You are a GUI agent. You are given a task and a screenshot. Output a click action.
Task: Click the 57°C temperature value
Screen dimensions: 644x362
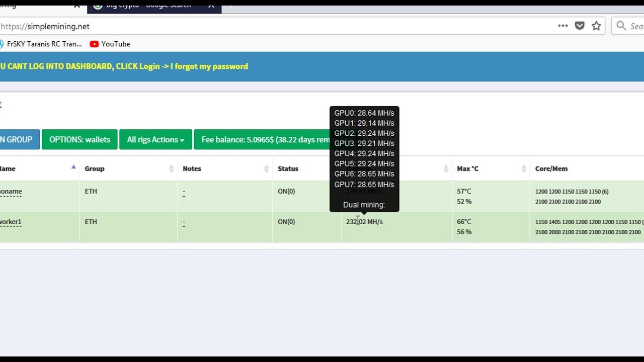(464, 192)
